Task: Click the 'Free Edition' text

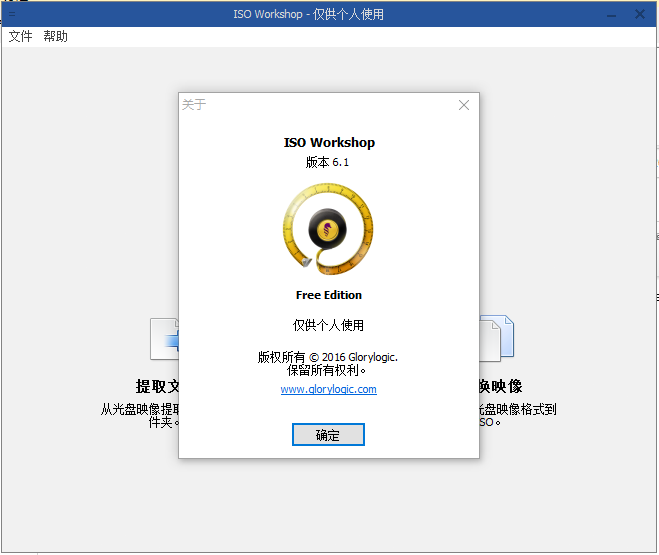Action: pos(329,295)
